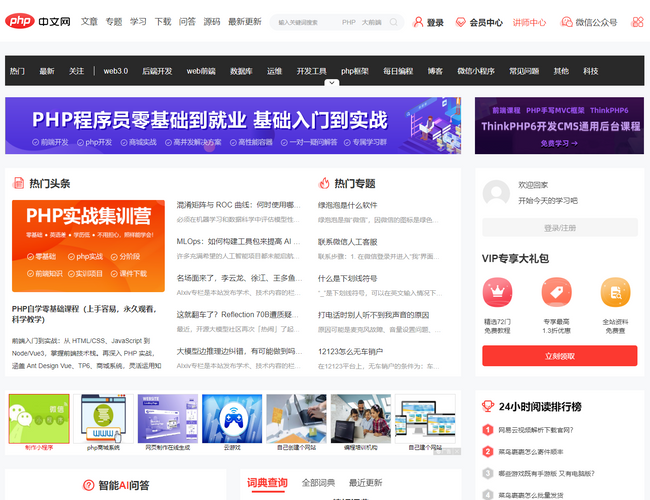Viewport: 650px width, 500px height.
Task: Open the 问答 top menu item
Action: [187, 21]
